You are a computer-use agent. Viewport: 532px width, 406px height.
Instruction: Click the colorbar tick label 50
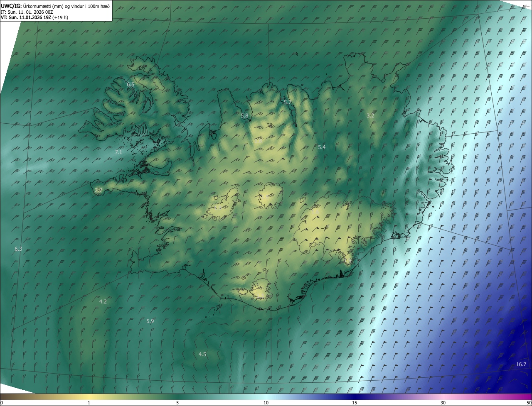click(529, 403)
